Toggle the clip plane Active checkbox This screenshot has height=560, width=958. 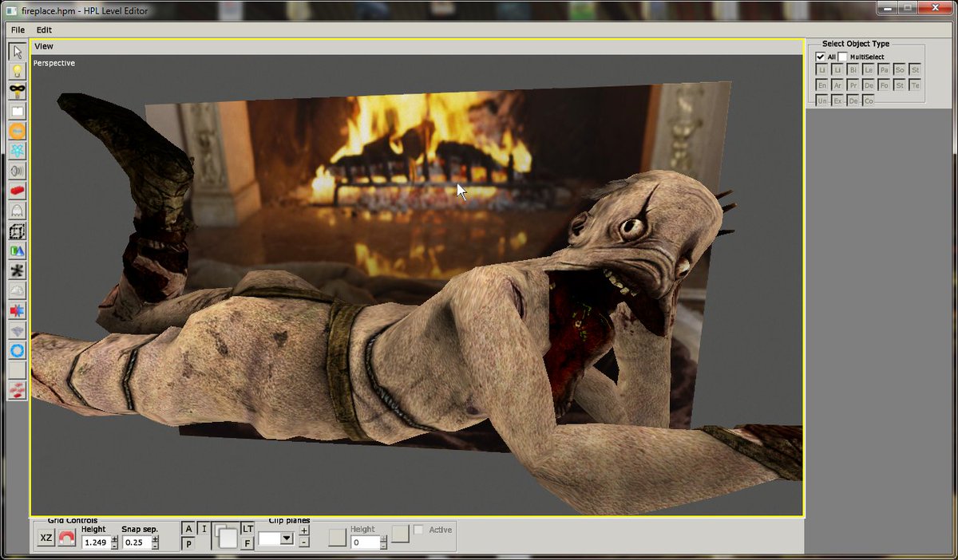[418, 530]
